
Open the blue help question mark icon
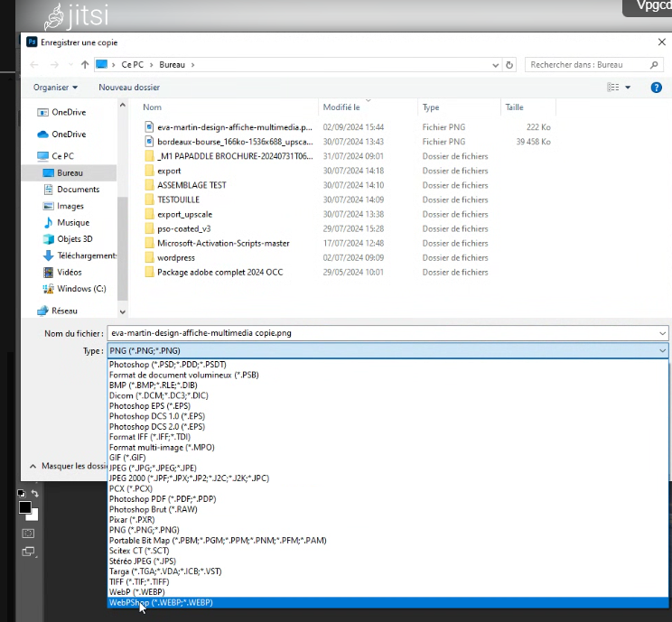coord(655,87)
